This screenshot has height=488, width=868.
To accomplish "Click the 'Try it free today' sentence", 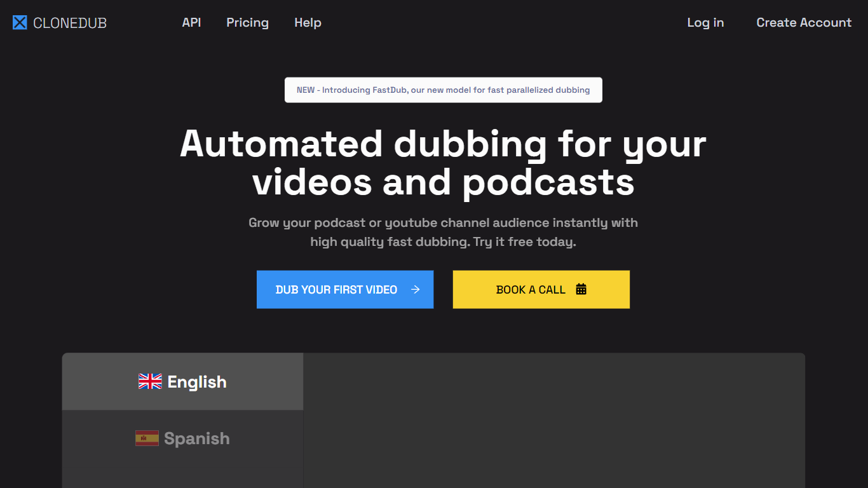I will click(x=524, y=242).
